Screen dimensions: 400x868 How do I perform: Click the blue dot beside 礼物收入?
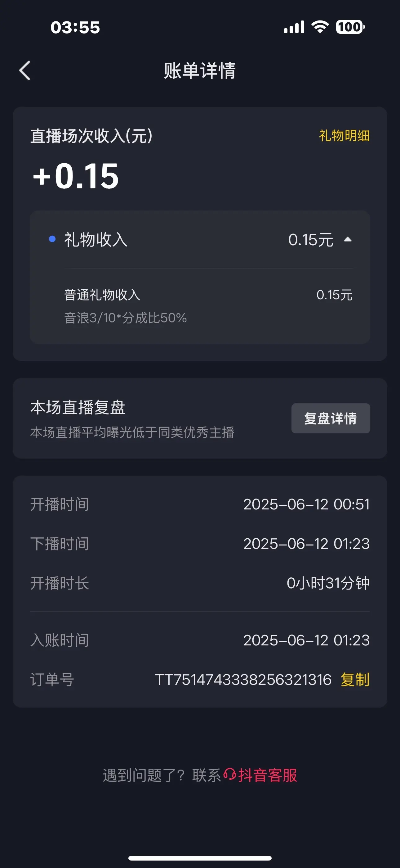tap(52, 239)
